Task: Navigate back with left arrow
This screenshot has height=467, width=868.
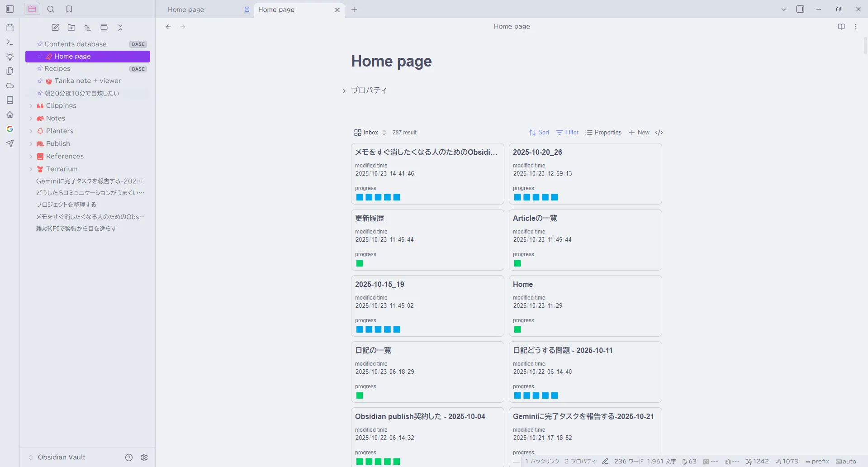Action: 168,27
